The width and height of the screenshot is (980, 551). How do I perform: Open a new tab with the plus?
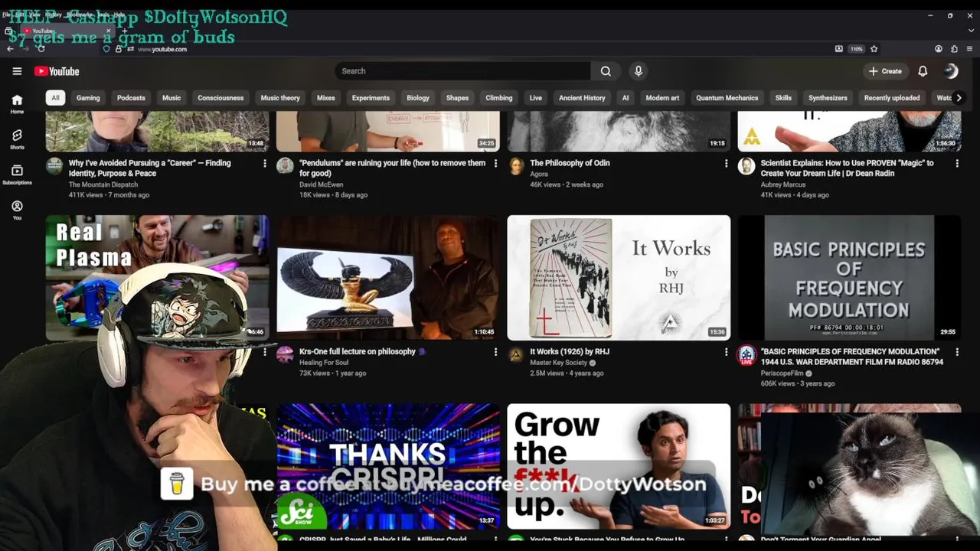(x=125, y=31)
